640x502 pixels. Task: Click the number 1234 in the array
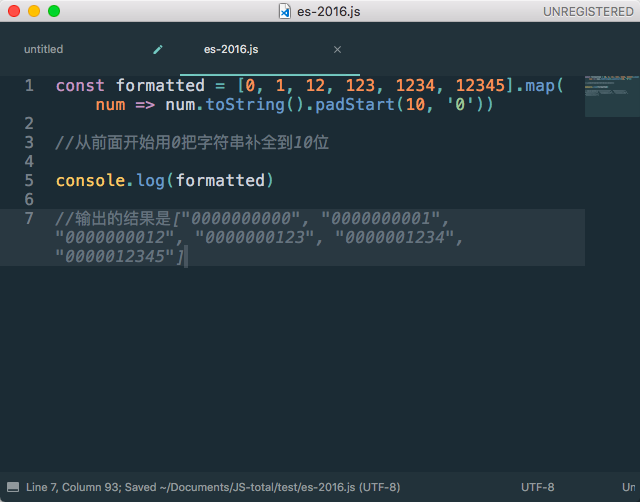416,86
